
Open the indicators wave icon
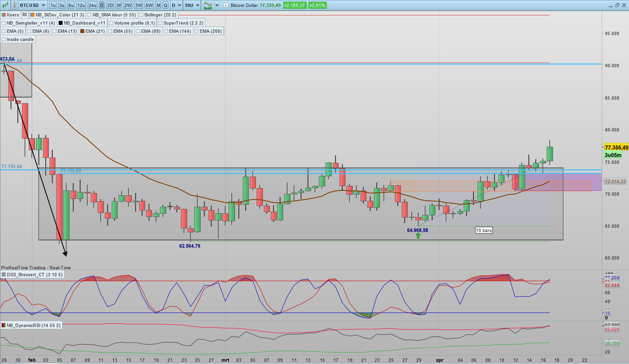tap(208, 5)
